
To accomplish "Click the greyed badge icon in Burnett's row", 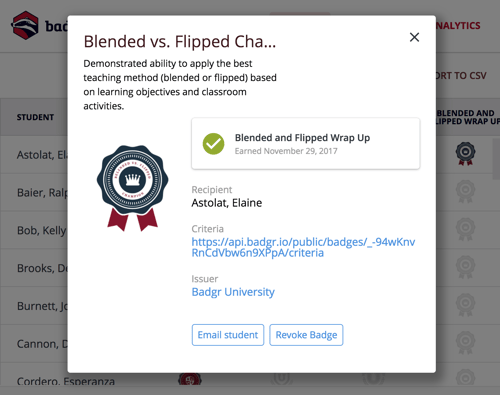I will (x=465, y=305).
